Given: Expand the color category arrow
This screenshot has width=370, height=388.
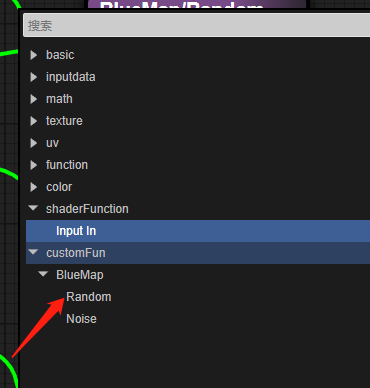Looking at the screenshot, I should (34, 187).
